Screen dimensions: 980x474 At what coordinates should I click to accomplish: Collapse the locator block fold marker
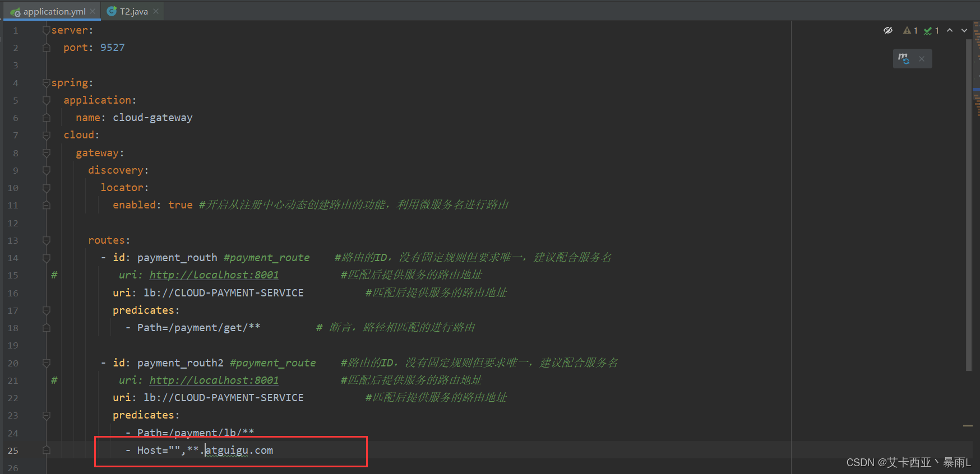pyautogui.click(x=47, y=188)
